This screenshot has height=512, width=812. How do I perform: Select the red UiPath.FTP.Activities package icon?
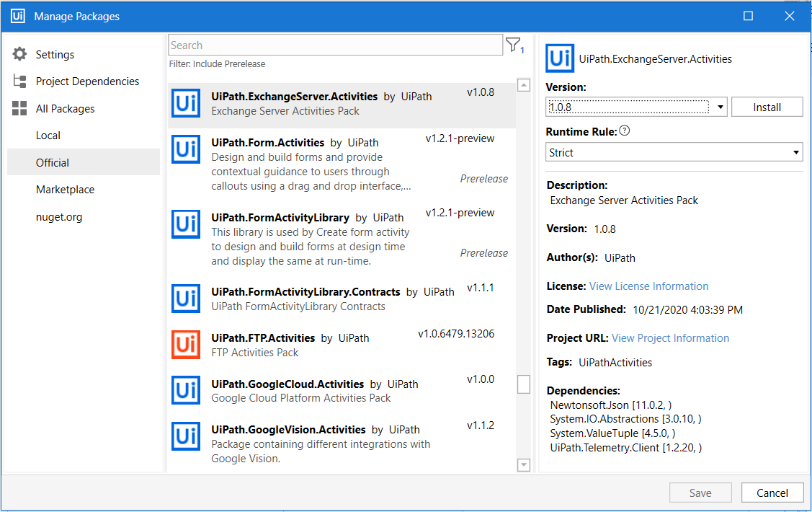(x=186, y=345)
